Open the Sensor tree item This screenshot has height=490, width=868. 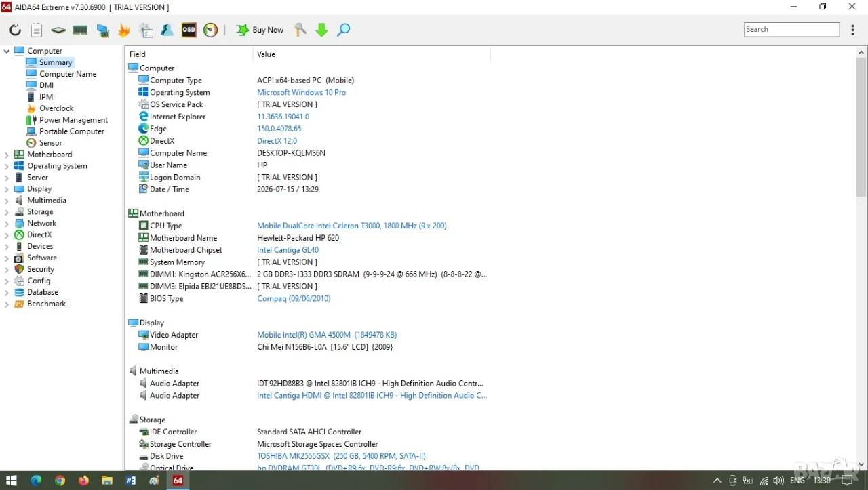50,143
